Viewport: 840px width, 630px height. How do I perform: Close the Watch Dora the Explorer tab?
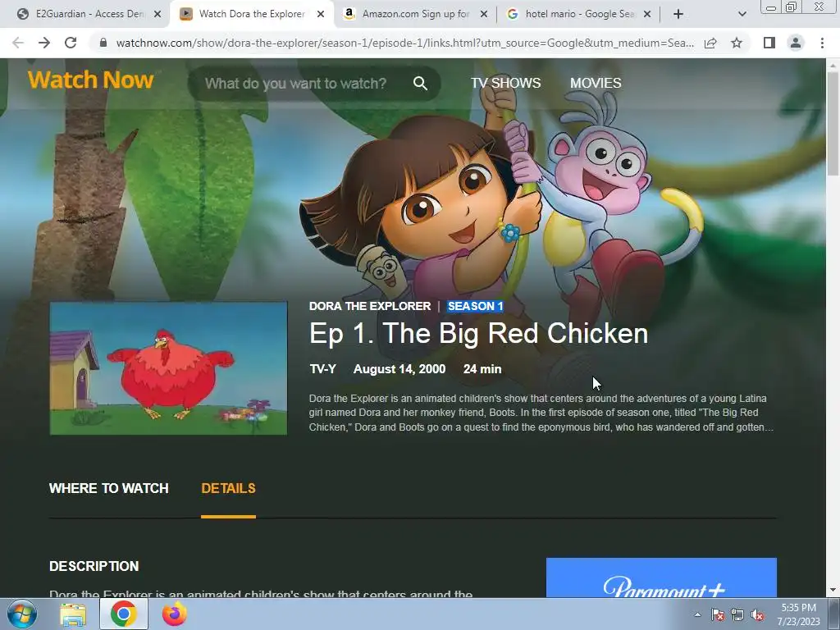click(x=321, y=14)
